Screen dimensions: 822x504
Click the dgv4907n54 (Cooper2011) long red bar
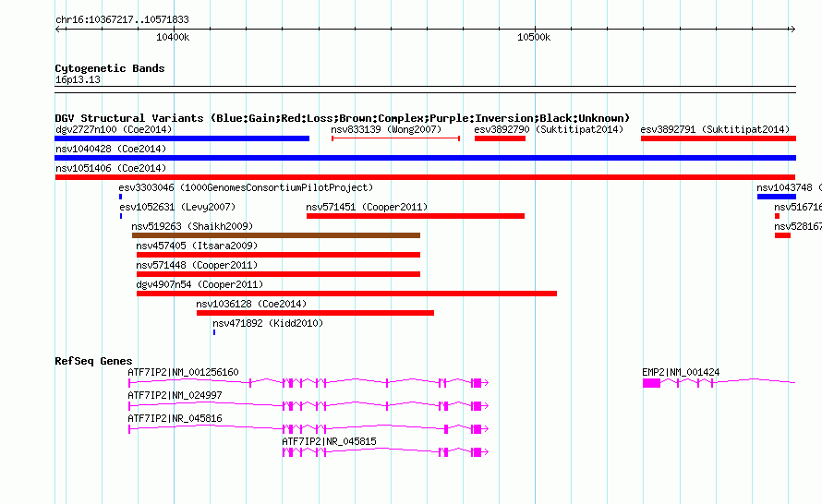point(346,294)
